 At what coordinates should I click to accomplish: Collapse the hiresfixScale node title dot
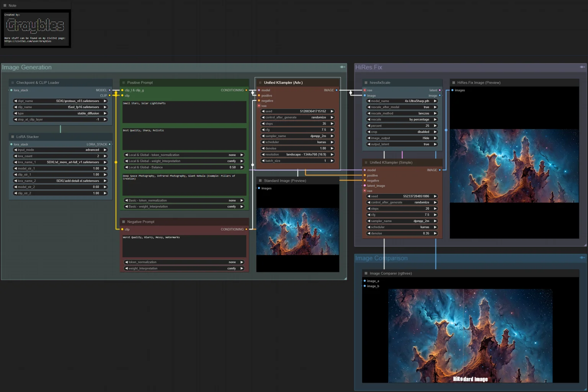click(366, 83)
